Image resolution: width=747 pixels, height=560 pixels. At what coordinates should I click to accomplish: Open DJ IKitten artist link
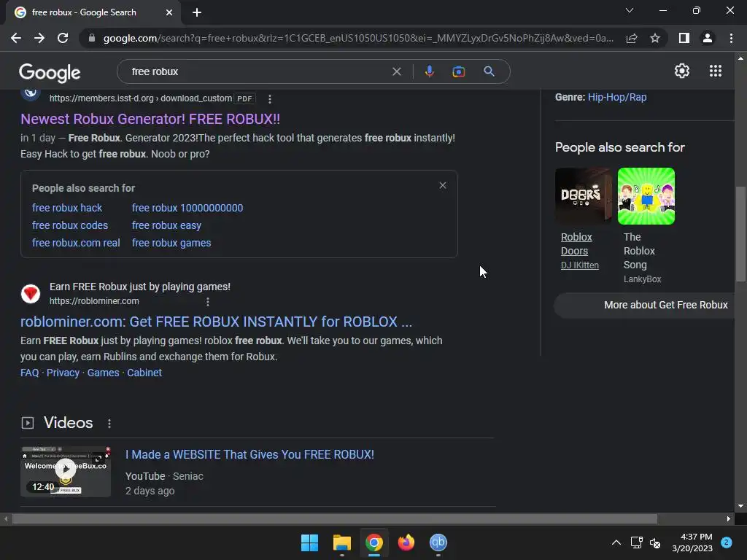[x=580, y=265]
